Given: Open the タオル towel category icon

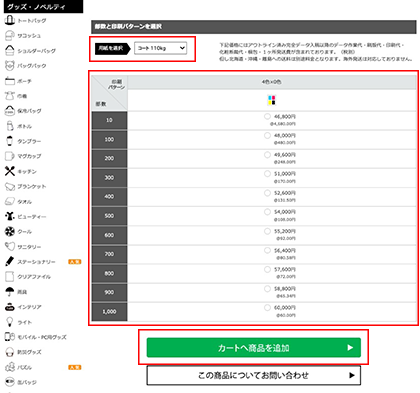Looking at the screenshot, I should (x=10, y=201).
